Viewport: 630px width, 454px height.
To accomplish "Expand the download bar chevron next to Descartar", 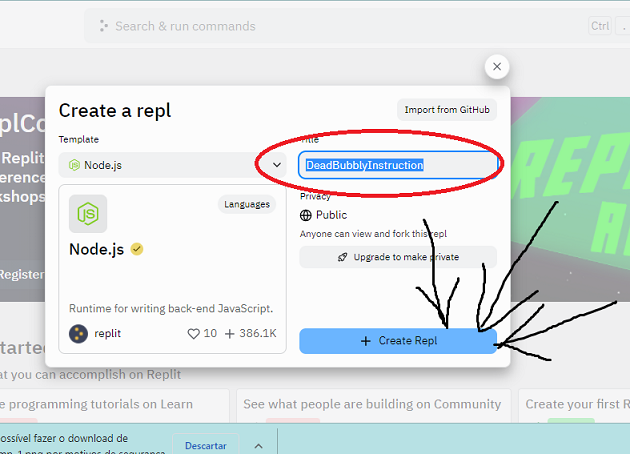I will 257,445.
